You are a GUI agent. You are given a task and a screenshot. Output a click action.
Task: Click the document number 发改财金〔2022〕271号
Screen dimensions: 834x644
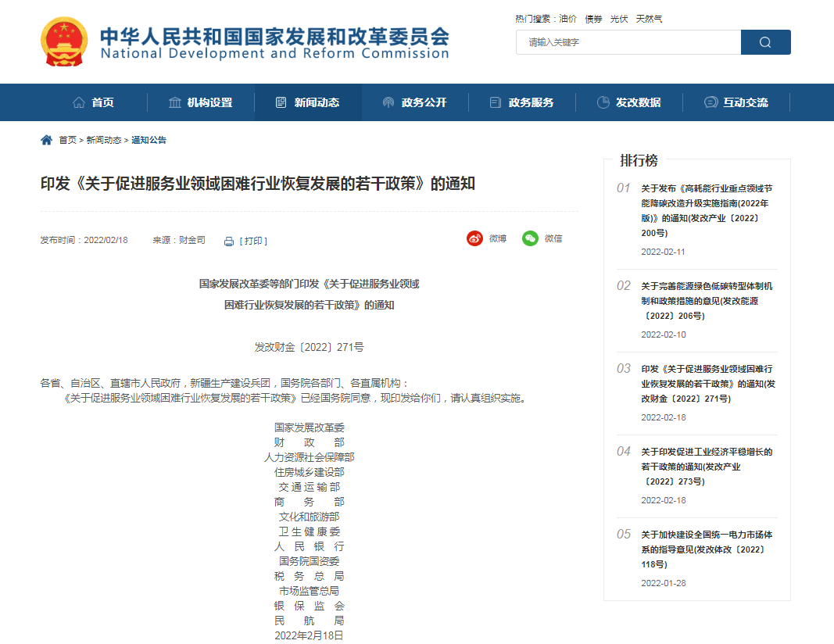(x=309, y=347)
